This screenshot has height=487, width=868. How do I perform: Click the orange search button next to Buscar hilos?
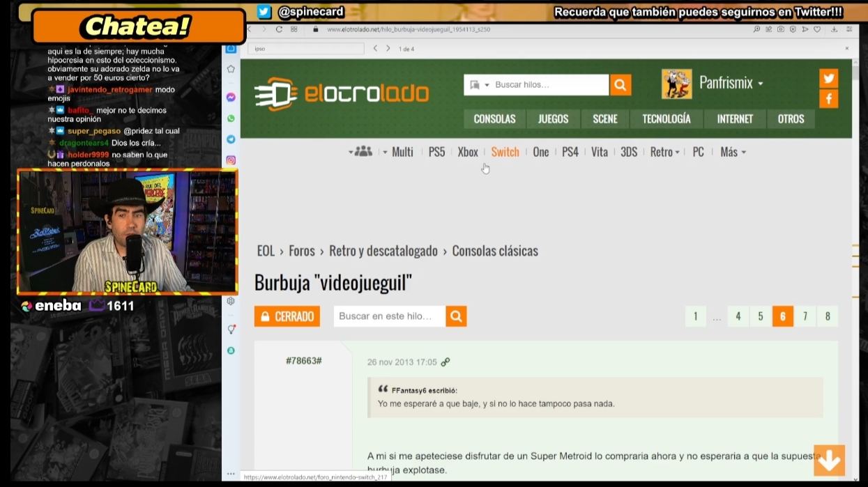(x=620, y=85)
